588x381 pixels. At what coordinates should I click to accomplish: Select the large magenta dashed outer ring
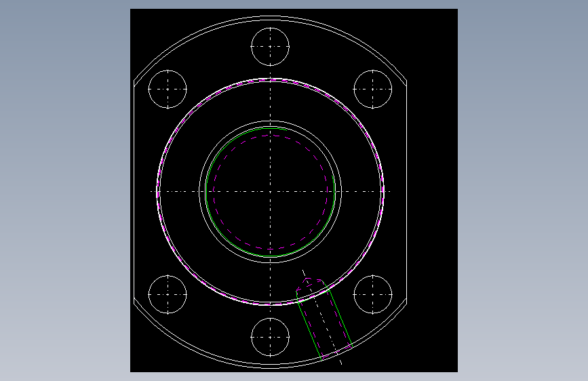tap(270, 192)
